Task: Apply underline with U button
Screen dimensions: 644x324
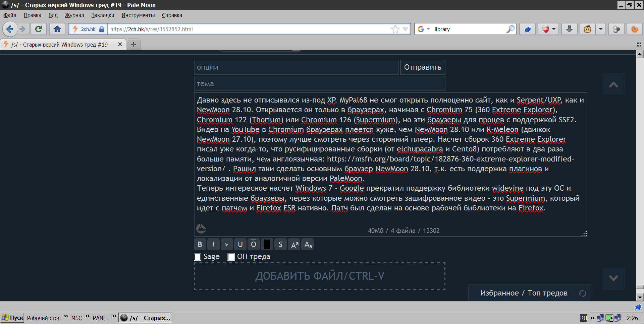Action: (240, 245)
